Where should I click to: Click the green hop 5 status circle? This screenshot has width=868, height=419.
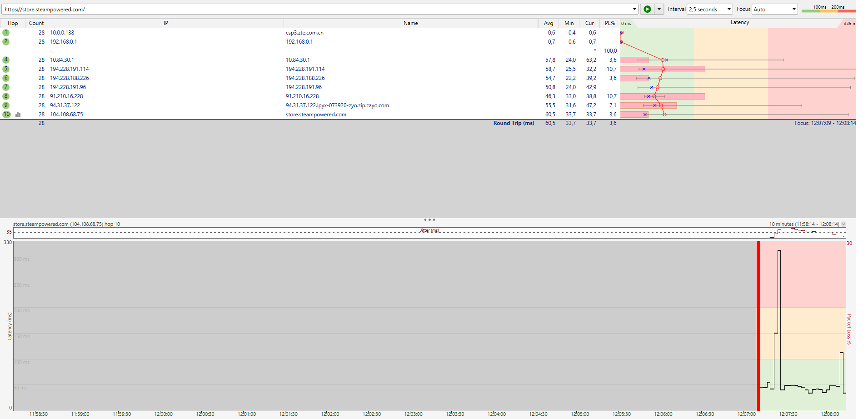pyautogui.click(x=6, y=69)
